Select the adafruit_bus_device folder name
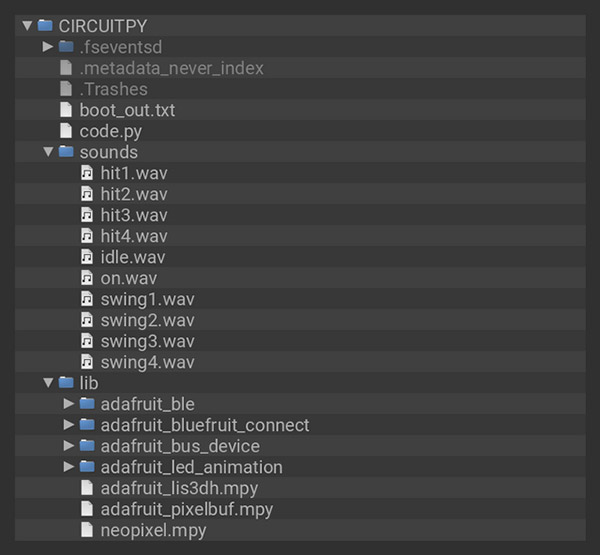The height and width of the screenshot is (555, 600). (180, 446)
